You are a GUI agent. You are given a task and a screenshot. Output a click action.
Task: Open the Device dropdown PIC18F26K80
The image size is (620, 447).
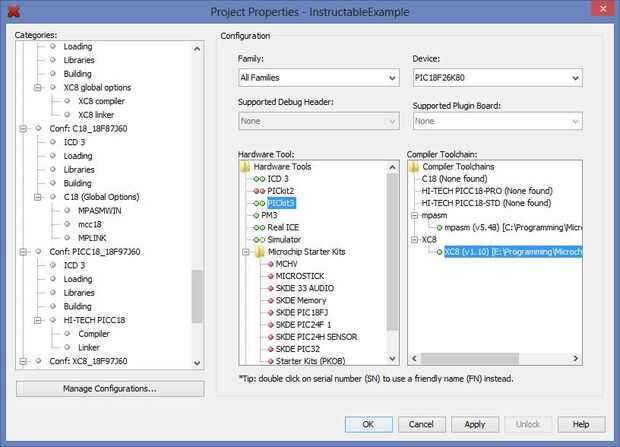[x=497, y=78]
